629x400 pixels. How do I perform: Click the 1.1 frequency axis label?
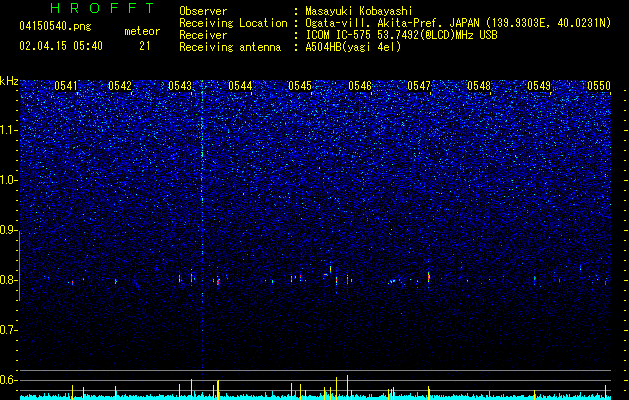pyautogui.click(x=8, y=130)
